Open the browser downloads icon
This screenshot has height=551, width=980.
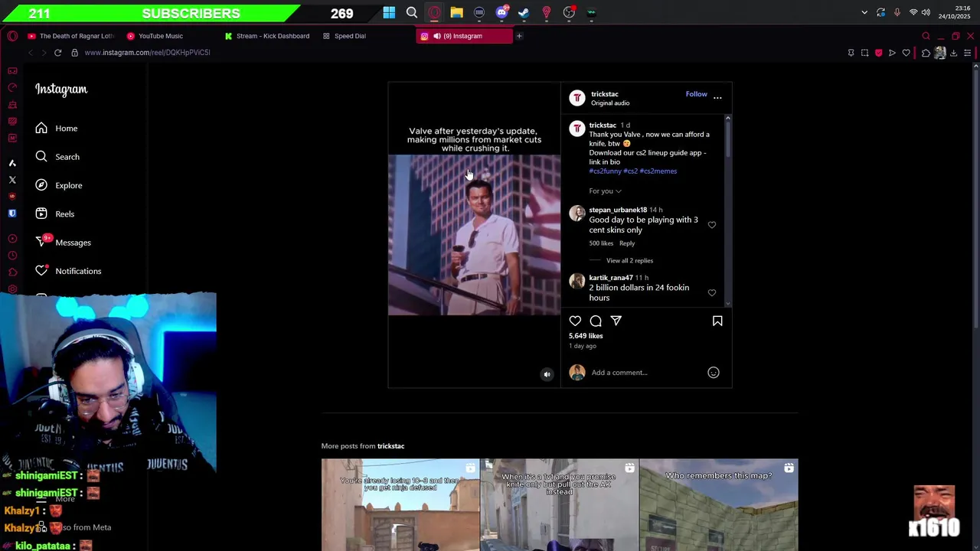tap(953, 53)
